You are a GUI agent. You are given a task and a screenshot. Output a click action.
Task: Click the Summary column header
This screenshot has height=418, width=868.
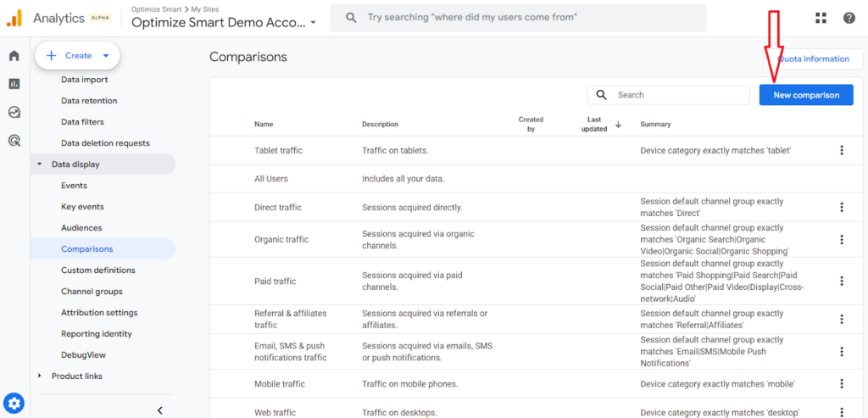click(655, 124)
